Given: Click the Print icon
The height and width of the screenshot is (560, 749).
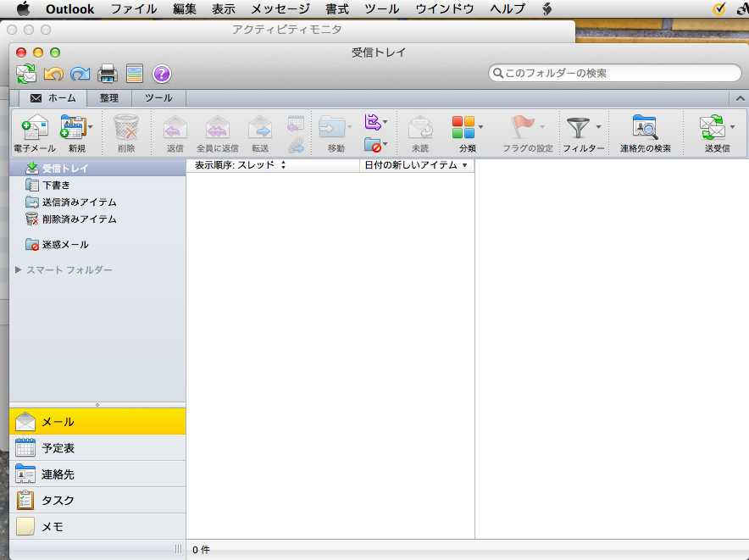Looking at the screenshot, I should tap(108, 74).
